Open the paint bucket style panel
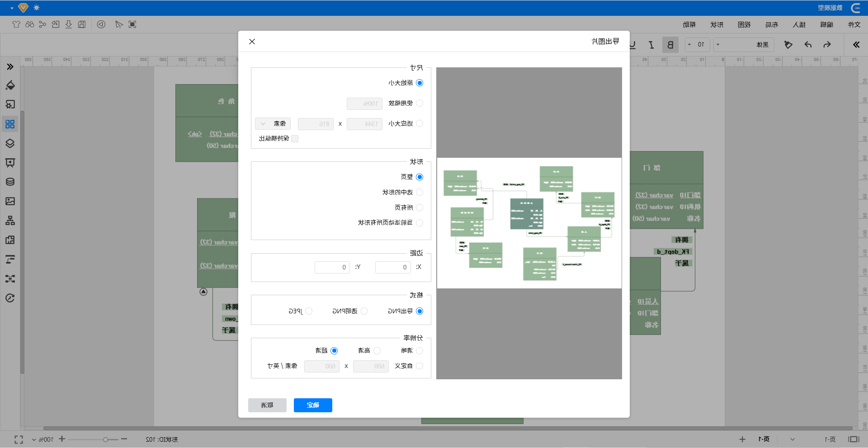This screenshot has height=448, width=868. (10, 85)
